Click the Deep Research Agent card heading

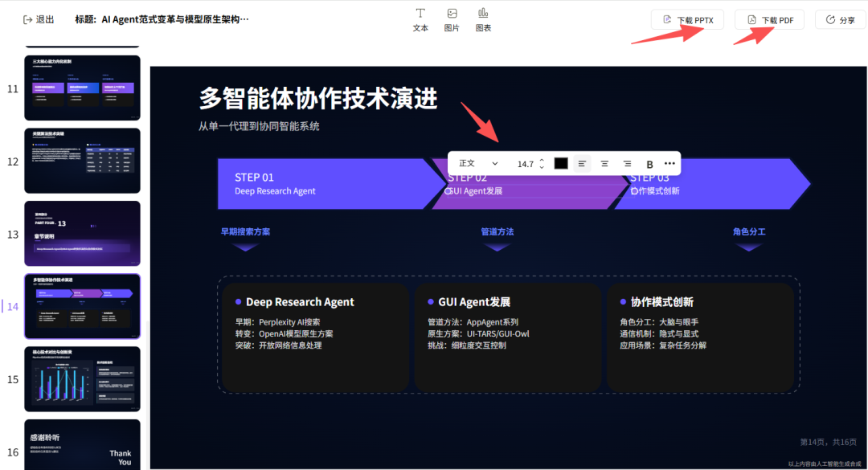click(300, 302)
